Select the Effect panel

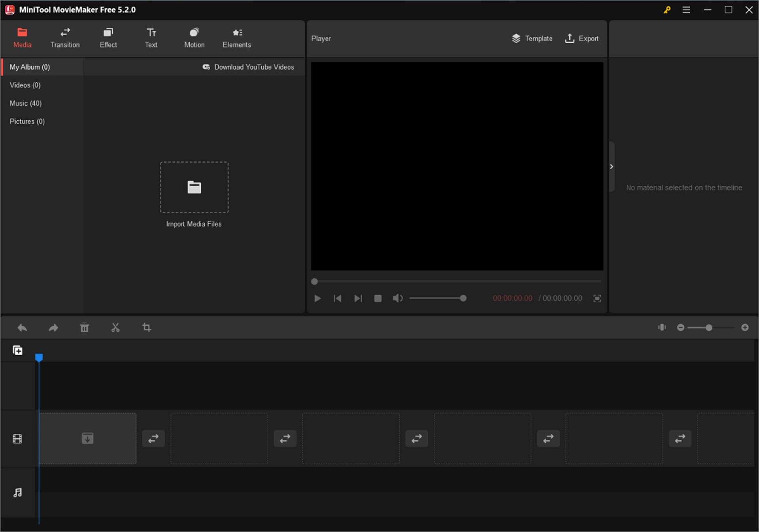point(108,38)
